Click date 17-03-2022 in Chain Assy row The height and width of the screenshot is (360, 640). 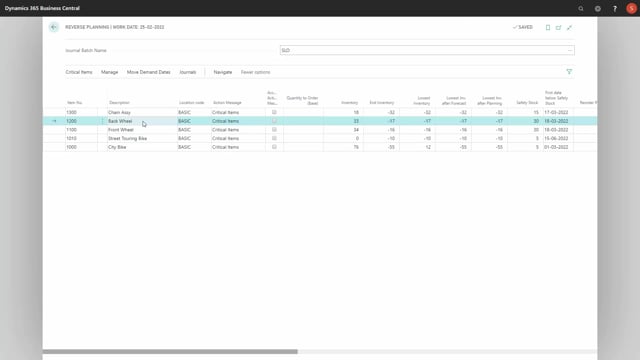pos(556,112)
